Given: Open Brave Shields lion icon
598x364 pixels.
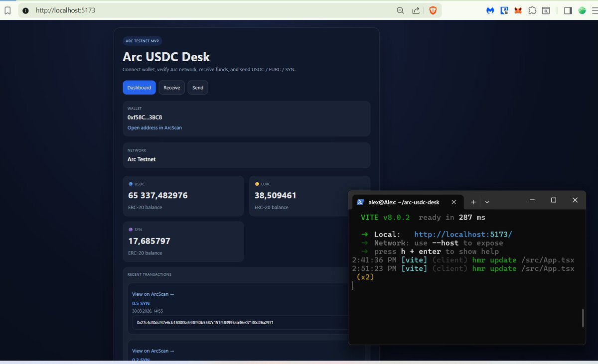Looking at the screenshot, I should pos(433,10).
